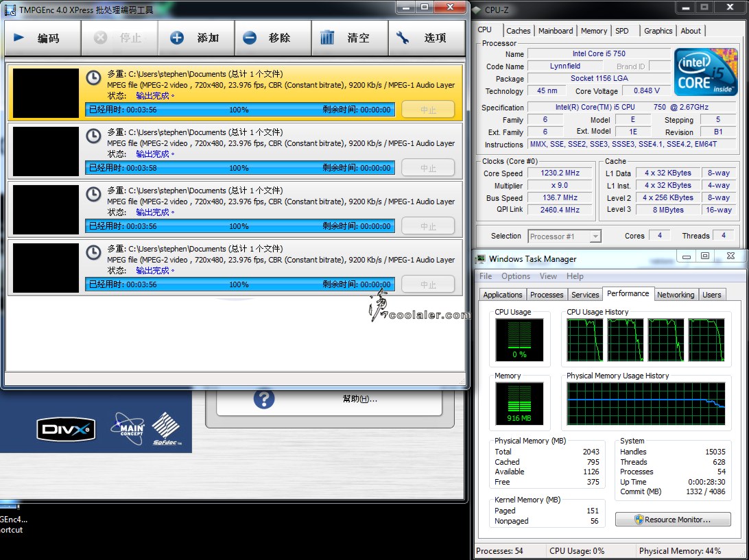Click the Bus Speed value "136.7 MHz"
Viewport: 749px width, 560px height.
(x=560, y=197)
